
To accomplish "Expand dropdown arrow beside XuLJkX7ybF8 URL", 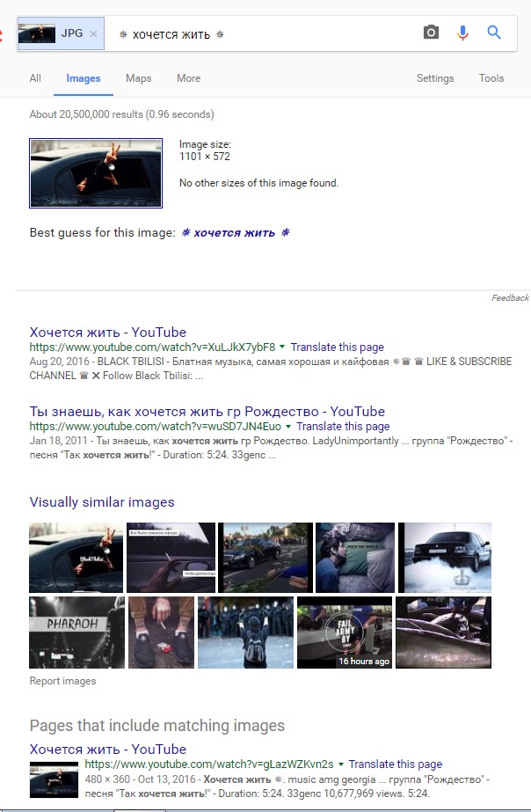I will coord(282,347).
